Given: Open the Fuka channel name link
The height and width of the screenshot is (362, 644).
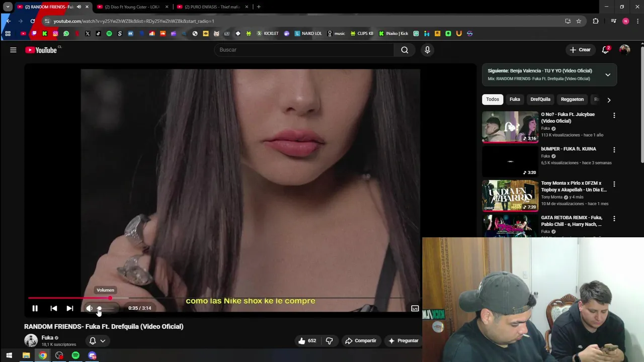Looking at the screenshot, I should click(x=47, y=338).
